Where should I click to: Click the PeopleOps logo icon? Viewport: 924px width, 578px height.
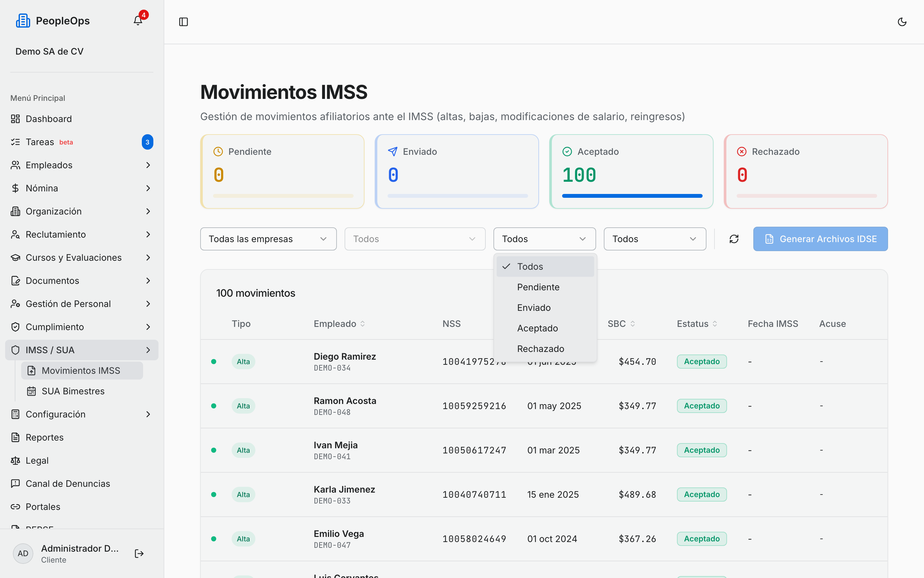click(23, 21)
